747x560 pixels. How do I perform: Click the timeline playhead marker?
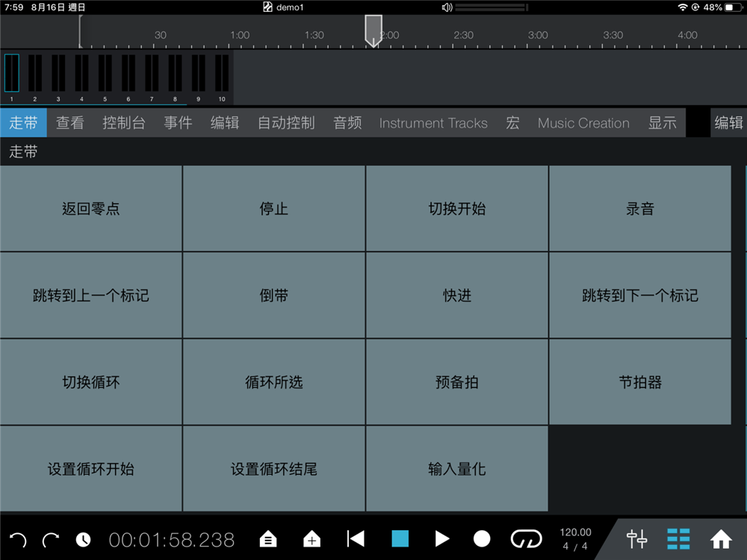[373, 30]
